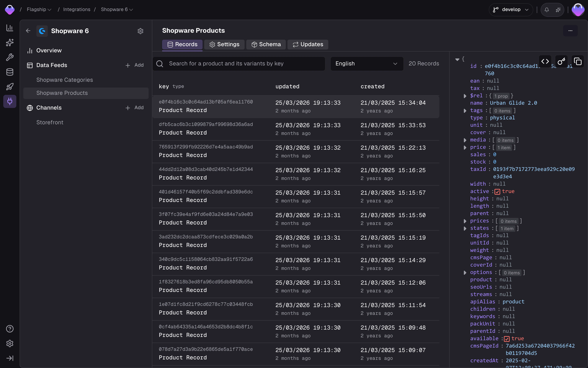Open the wrench tools sidebar icon
Viewport: 588px width, 368px height.
(10, 57)
